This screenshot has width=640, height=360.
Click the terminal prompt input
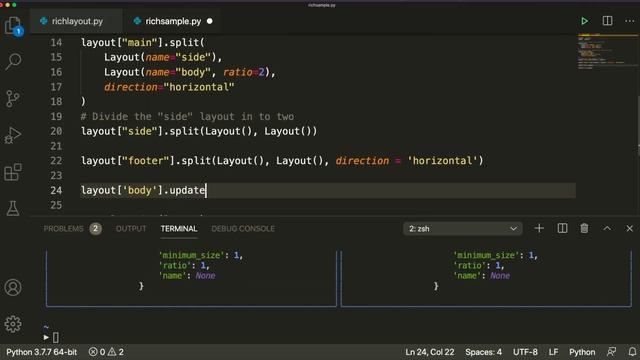point(56,338)
